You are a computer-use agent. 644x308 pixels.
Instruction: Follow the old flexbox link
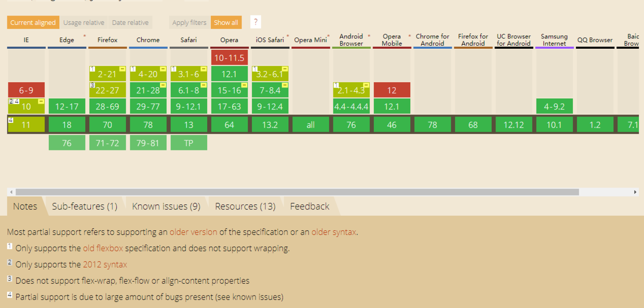click(x=103, y=248)
